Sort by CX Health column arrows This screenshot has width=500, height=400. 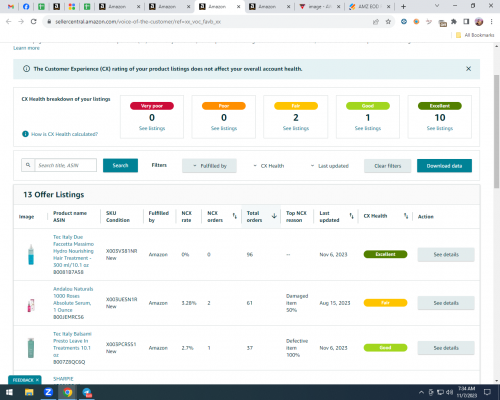click(x=406, y=216)
